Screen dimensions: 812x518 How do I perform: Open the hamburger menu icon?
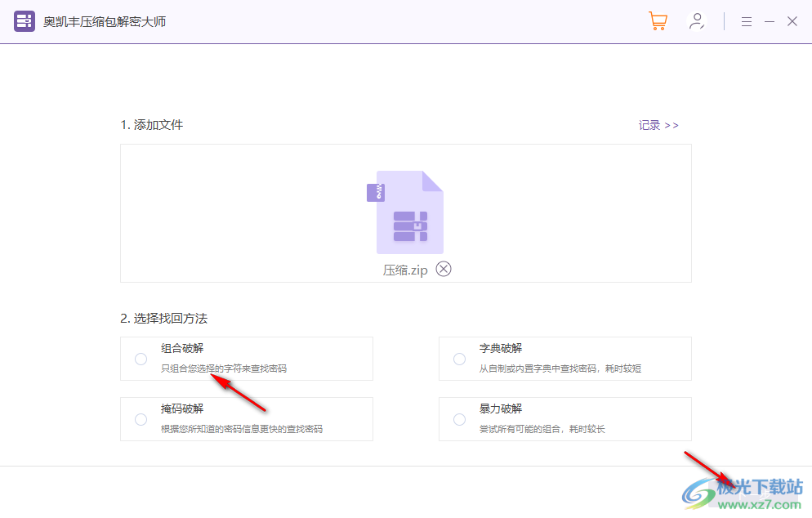click(746, 22)
